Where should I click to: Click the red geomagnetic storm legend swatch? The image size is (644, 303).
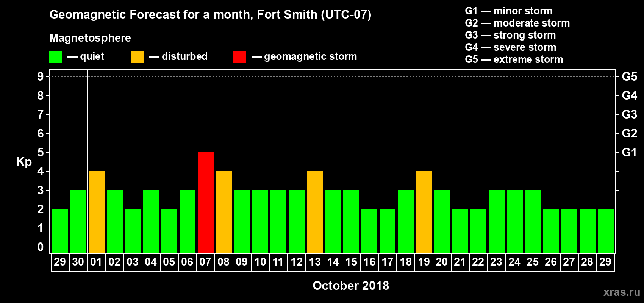coord(239,57)
